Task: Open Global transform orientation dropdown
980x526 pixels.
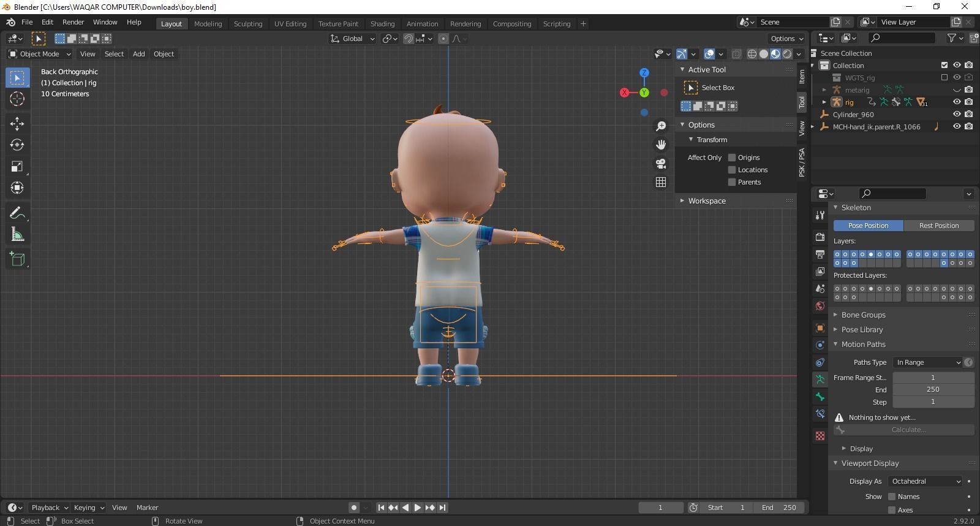Action: (352, 39)
